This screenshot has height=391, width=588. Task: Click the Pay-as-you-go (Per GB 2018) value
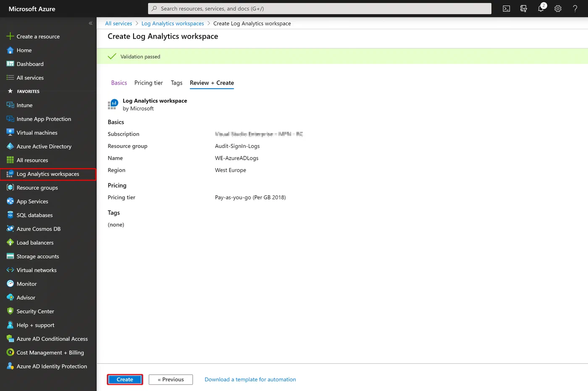pos(250,198)
